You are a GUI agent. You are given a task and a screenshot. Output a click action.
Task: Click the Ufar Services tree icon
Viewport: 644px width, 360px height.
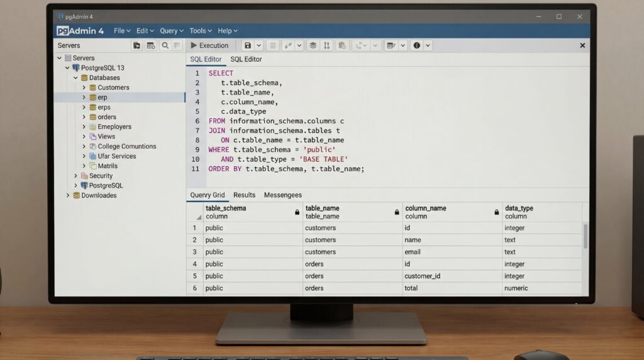click(93, 156)
